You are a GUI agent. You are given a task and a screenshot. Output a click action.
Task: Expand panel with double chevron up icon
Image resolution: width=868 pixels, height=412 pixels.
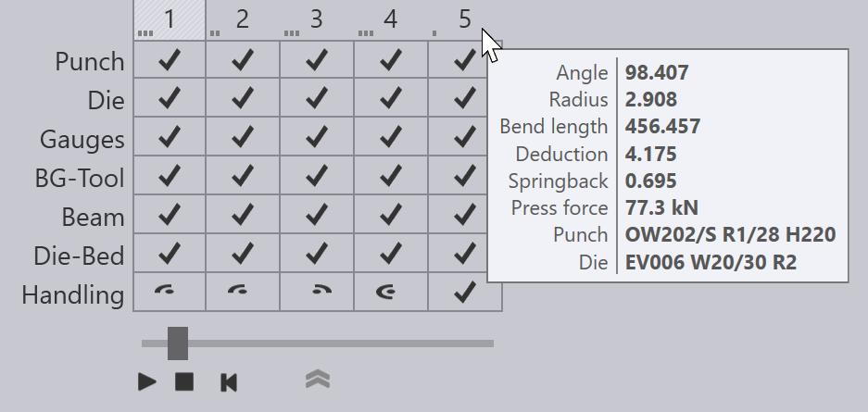point(318,380)
